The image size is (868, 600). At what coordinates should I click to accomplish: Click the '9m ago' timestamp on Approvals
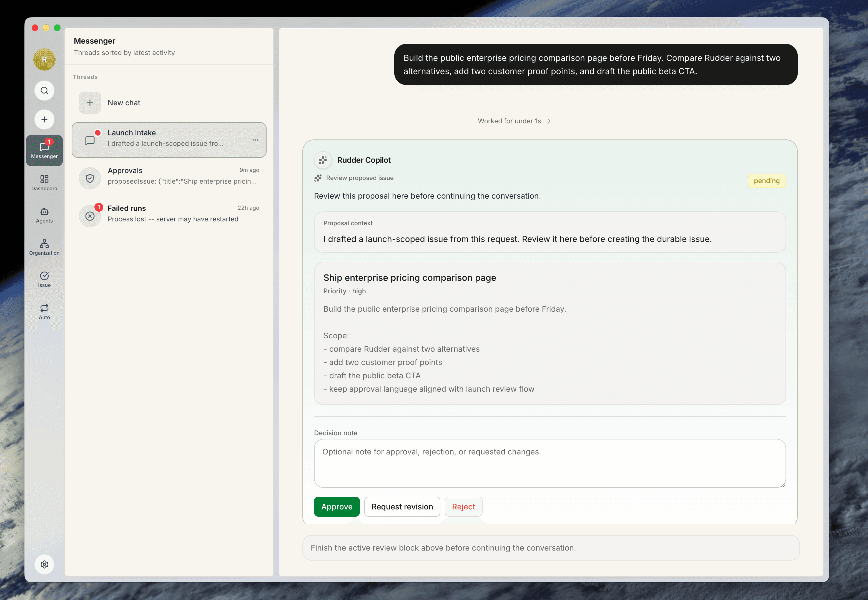pos(249,170)
